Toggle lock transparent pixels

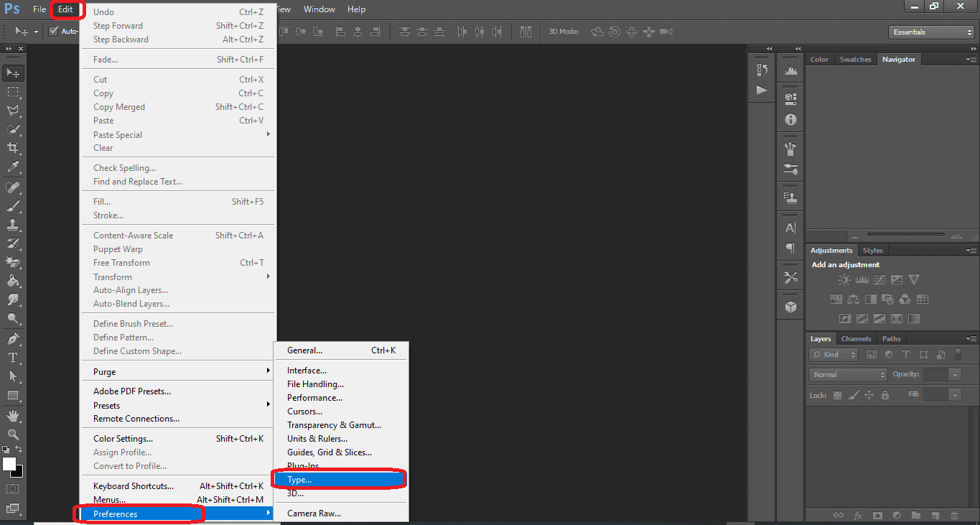837,395
